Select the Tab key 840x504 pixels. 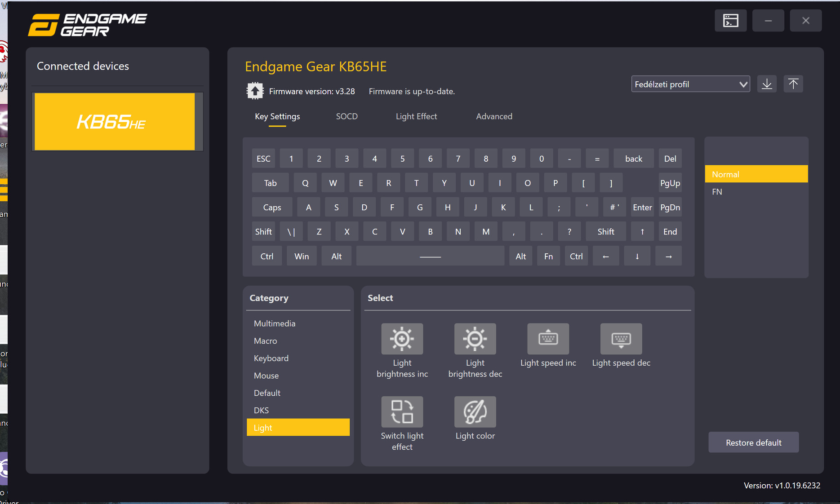coord(270,183)
